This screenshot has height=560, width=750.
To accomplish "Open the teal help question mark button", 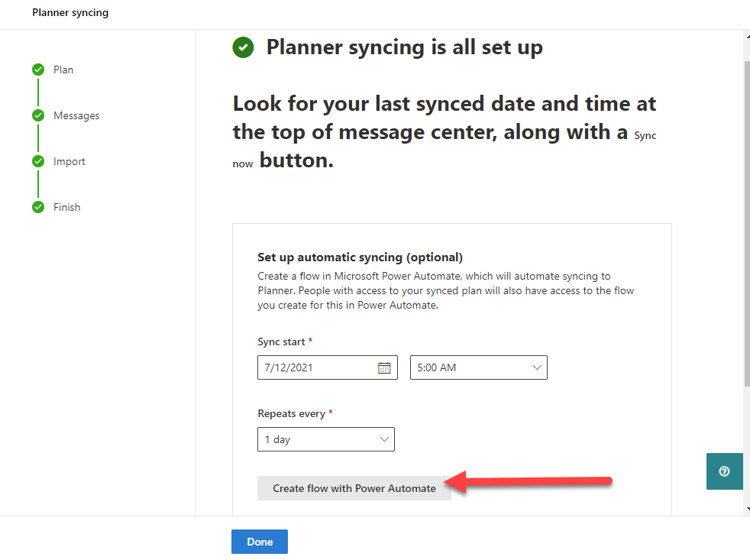I will coord(724,471).
